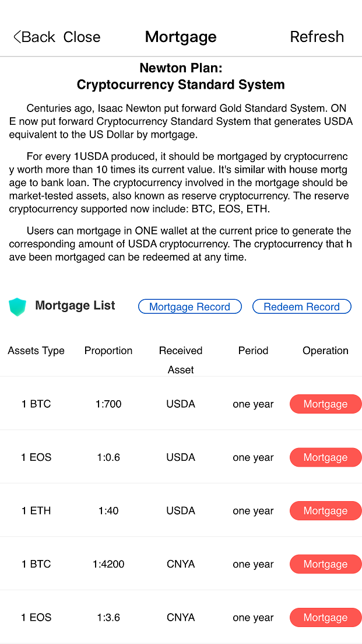The height and width of the screenshot is (644, 362).
Task: Select the Assets Type column header
Action: [x=36, y=351]
